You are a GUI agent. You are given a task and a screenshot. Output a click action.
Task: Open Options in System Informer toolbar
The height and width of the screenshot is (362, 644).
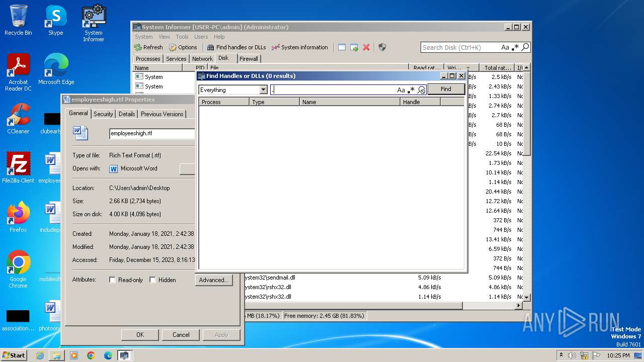(x=183, y=47)
